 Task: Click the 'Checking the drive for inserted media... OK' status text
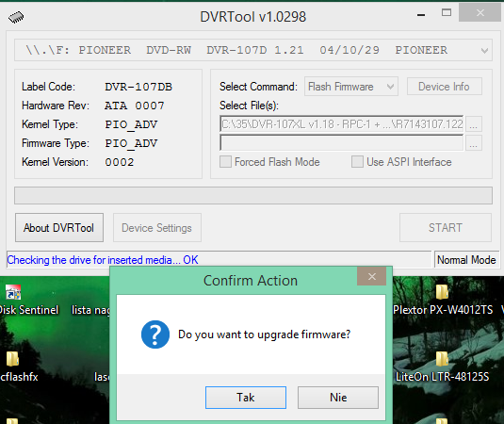103,260
